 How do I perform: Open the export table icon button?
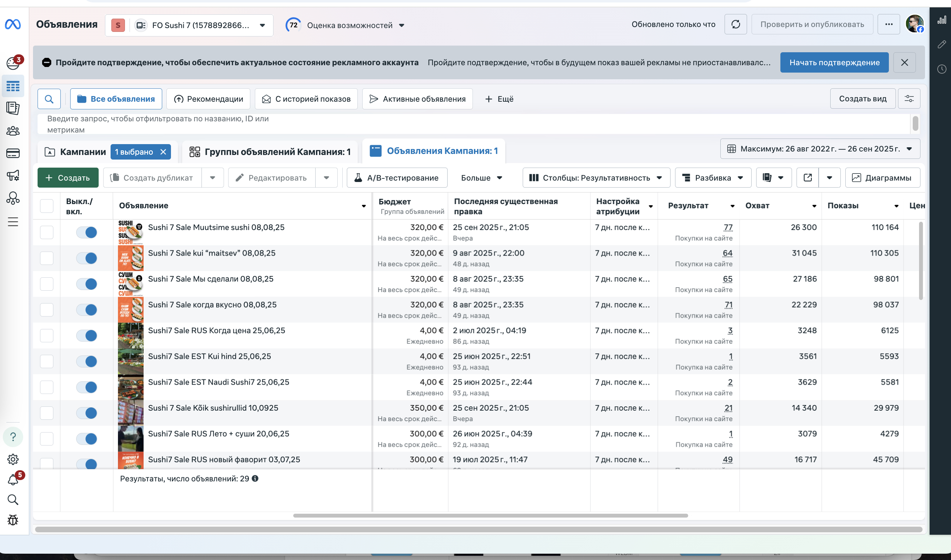[807, 178]
